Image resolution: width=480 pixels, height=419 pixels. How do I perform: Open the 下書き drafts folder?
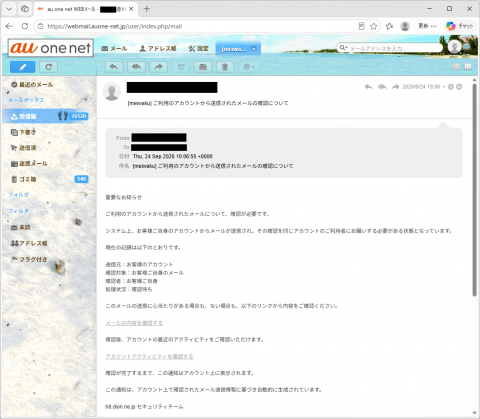pos(24,132)
